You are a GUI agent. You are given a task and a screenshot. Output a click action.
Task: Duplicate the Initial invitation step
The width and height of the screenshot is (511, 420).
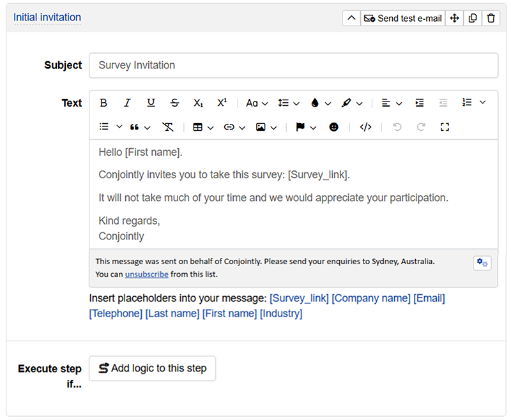473,18
